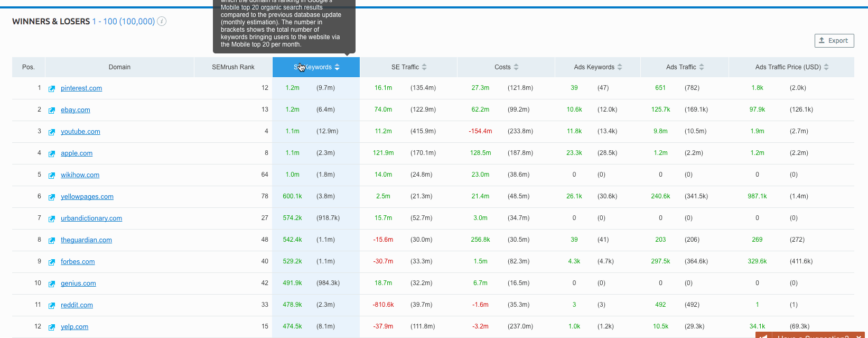Click wikihow.com's SEMrush rank 64
This screenshot has height=338, width=868.
[265, 175]
